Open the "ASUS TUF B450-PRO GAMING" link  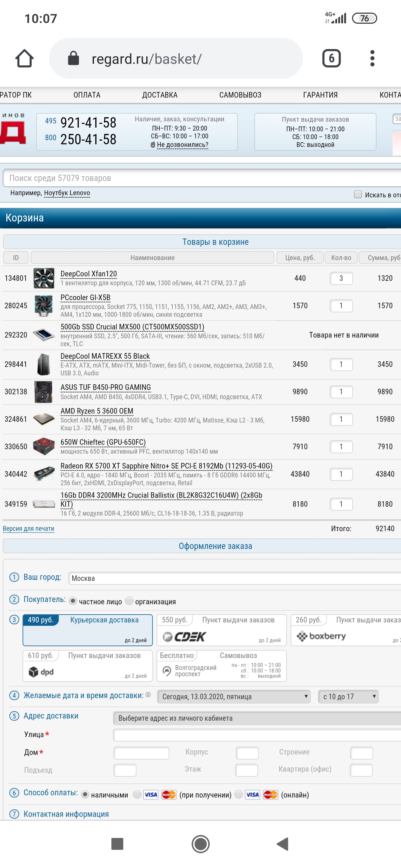106,387
